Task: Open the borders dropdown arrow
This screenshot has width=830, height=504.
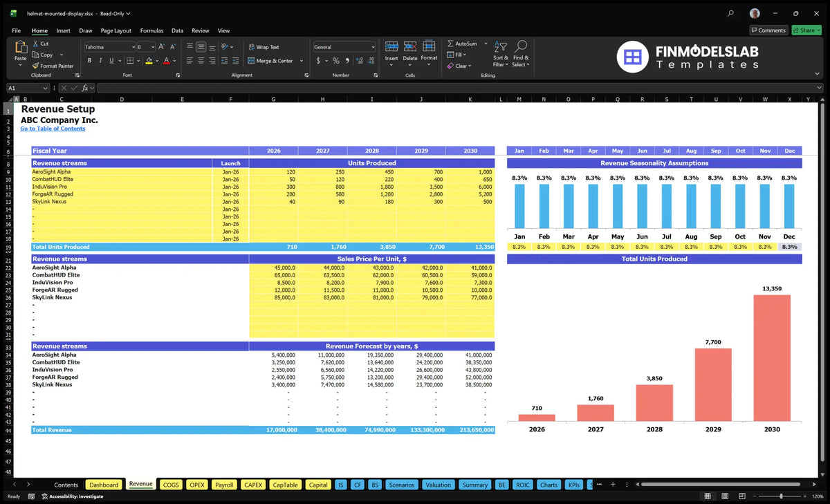Action: pyautogui.click(x=138, y=61)
